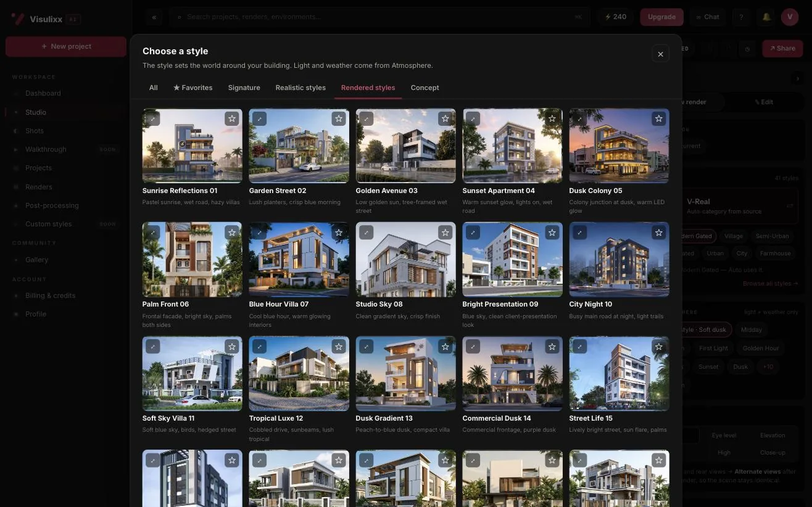The height and width of the screenshot is (507, 812).
Task: Star the Tropical Luxe 12 style
Action: click(339, 347)
